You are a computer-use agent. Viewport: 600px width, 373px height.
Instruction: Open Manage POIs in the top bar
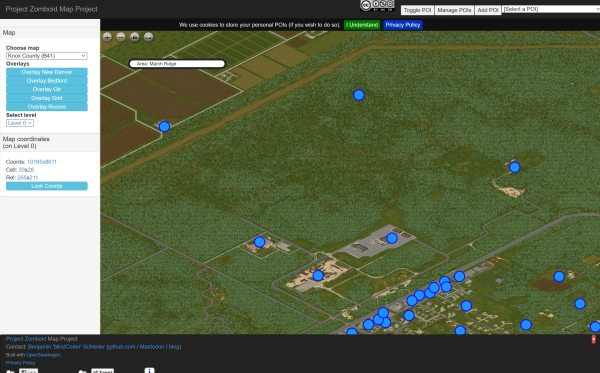click(x=454, y=10)
